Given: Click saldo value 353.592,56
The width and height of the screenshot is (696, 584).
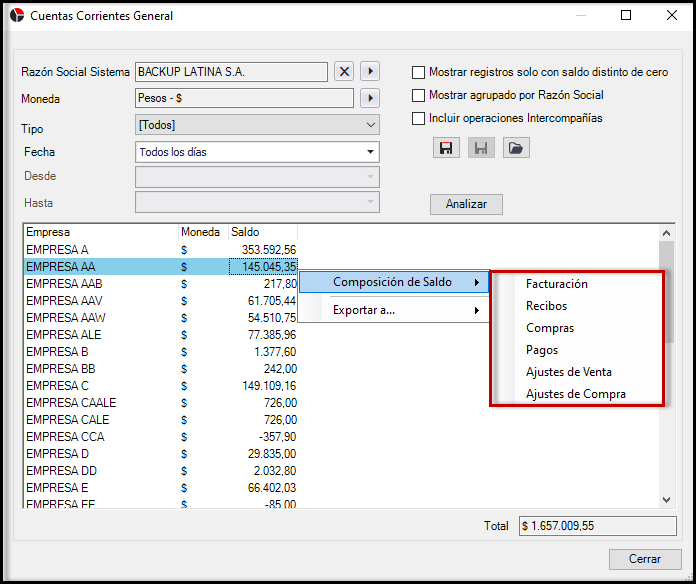Looking at the screenshot, I should 269,250.
